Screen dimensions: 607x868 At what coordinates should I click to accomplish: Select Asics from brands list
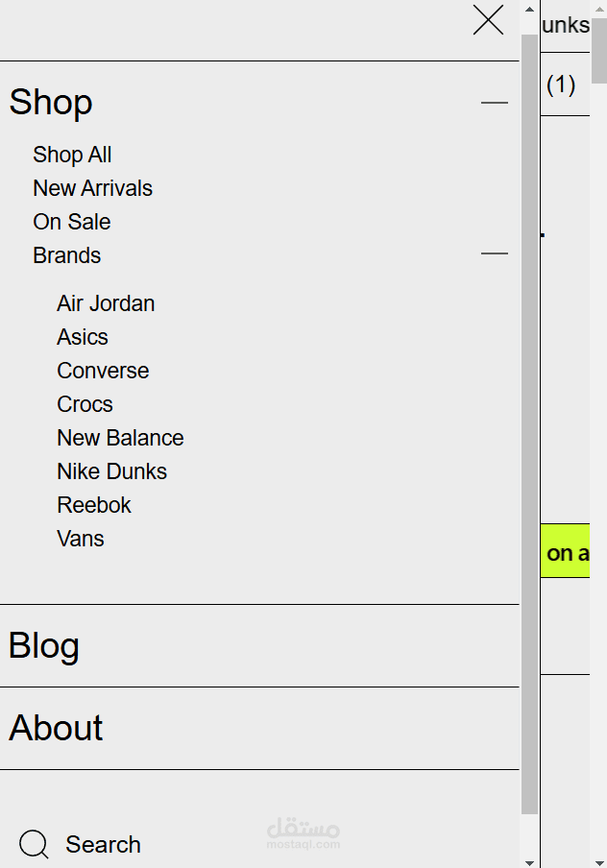(x=83, y=337)
